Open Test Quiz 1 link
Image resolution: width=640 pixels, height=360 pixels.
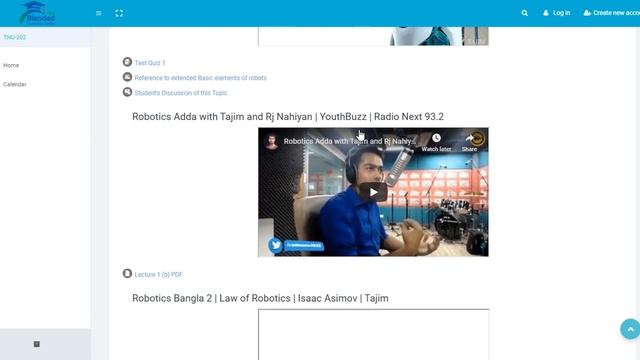150,63
